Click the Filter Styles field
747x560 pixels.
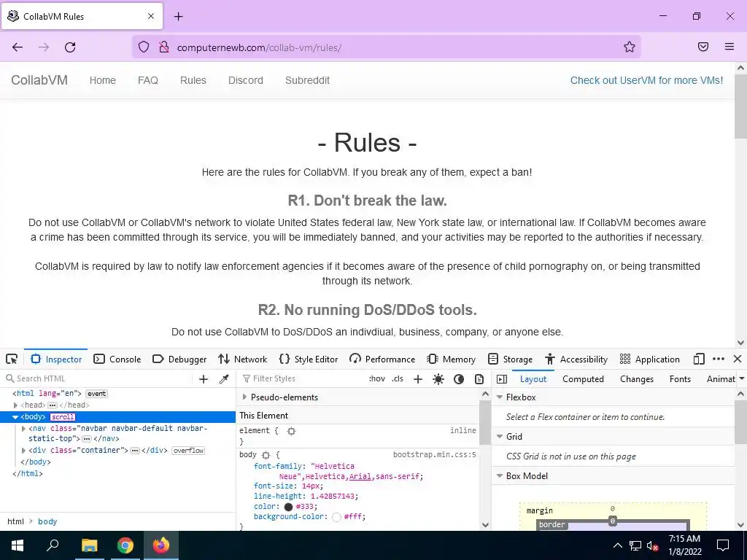point(303,379)
